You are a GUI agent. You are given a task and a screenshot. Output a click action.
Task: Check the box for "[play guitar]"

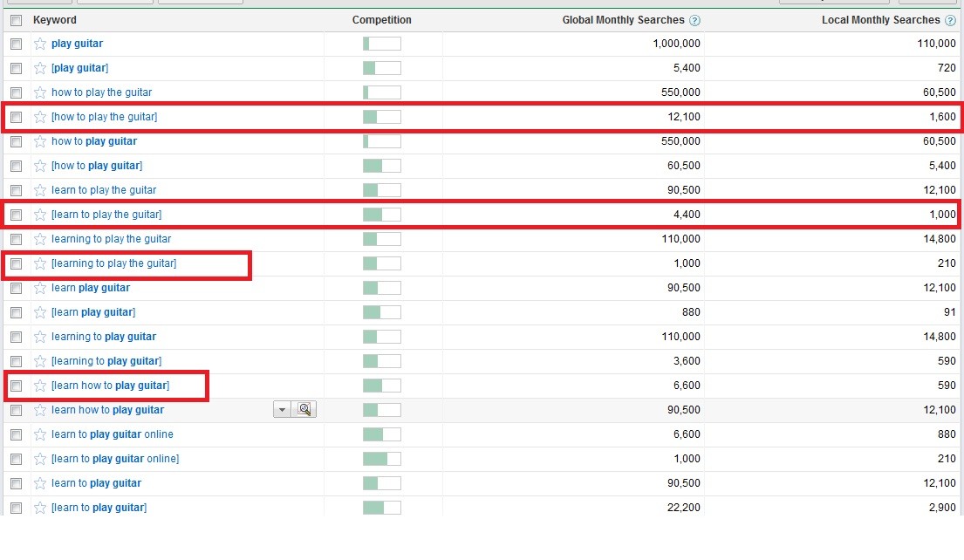click(x=16, y=68)
